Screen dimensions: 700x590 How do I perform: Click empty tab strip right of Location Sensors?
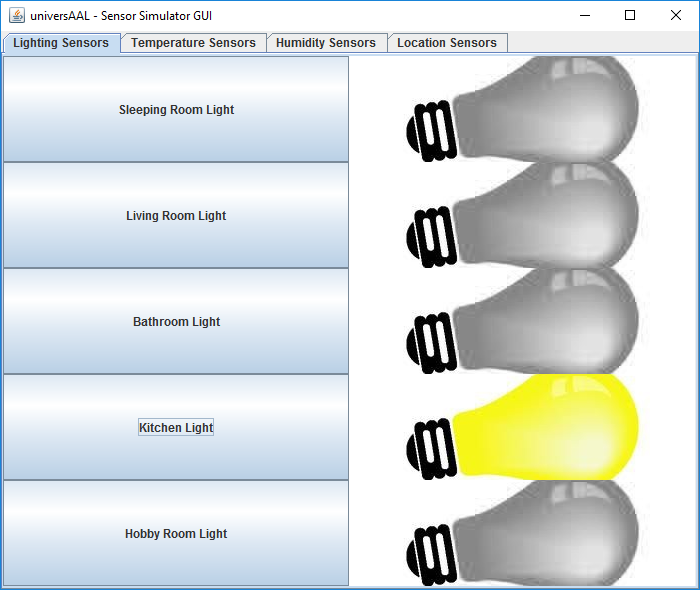pyautogui.click(x=600, y=43)
